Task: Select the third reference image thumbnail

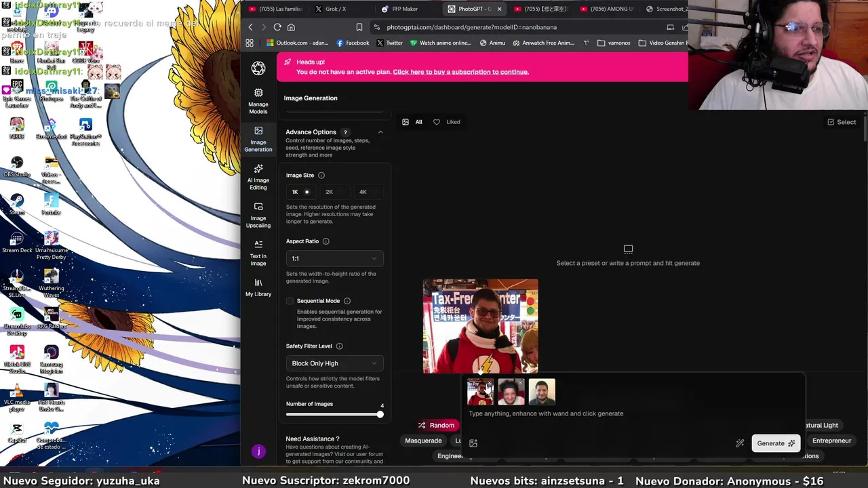Action: tap(542, 392)
